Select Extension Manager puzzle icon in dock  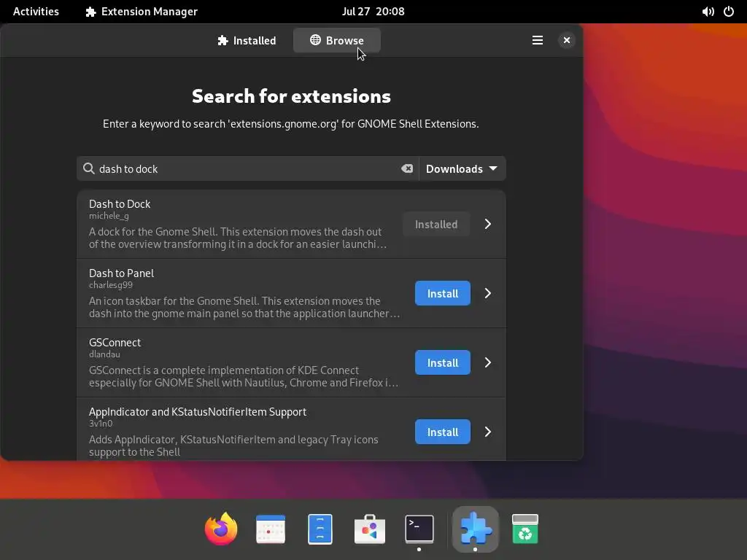coord(476,529)
